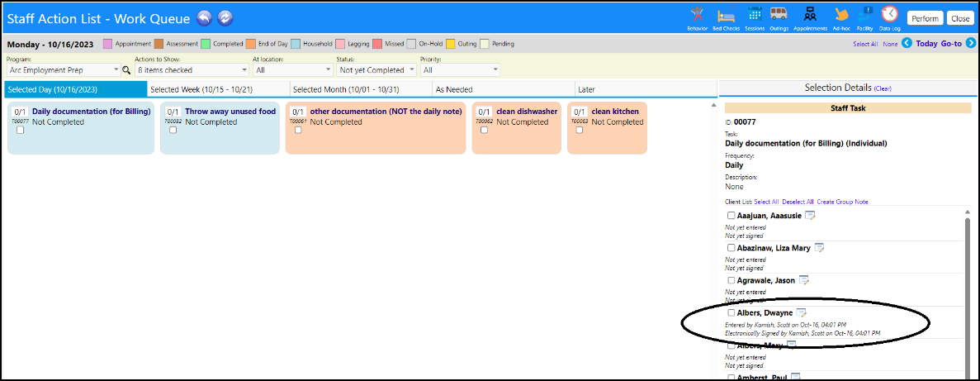This screenshot has width=980, height=381.
Task: Switch to the Later tab
Action: coord(646,89)
